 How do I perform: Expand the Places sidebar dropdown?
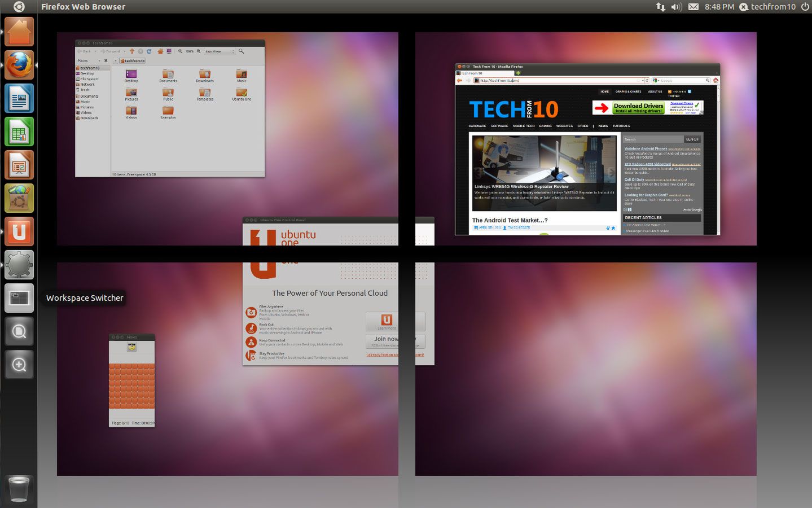(99, 60)
